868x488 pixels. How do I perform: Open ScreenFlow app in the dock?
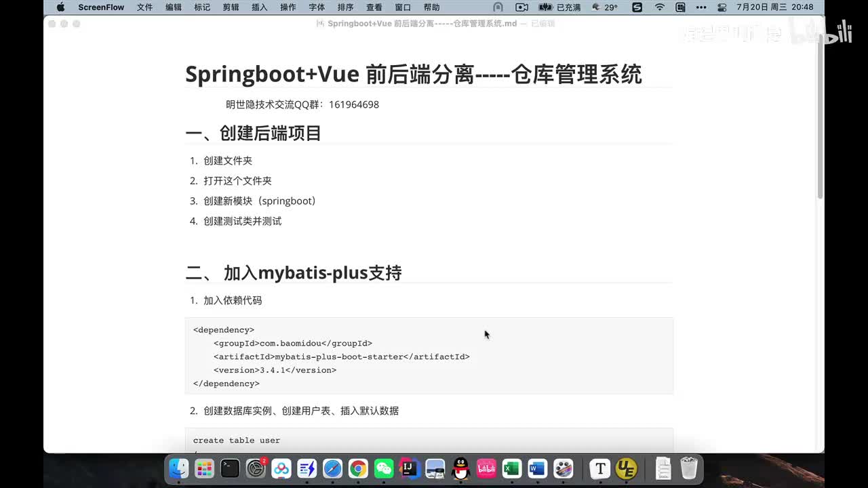pos(564,468)
